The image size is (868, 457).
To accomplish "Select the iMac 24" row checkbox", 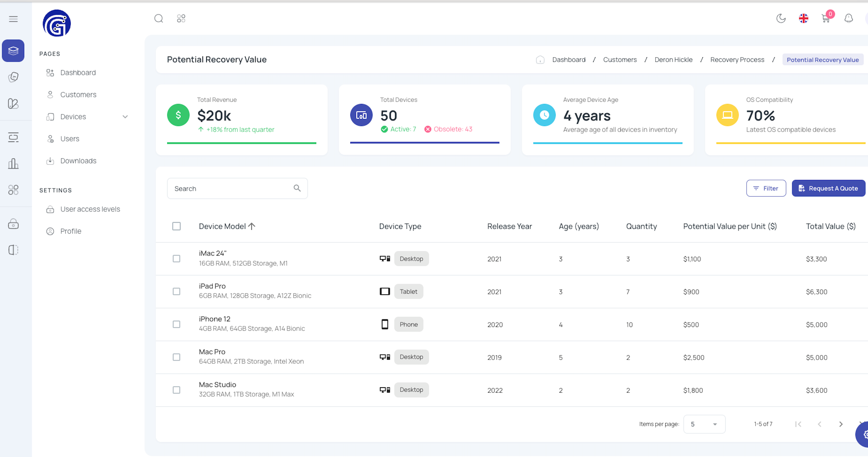I will pyautogui.click(x=176, y=258).
